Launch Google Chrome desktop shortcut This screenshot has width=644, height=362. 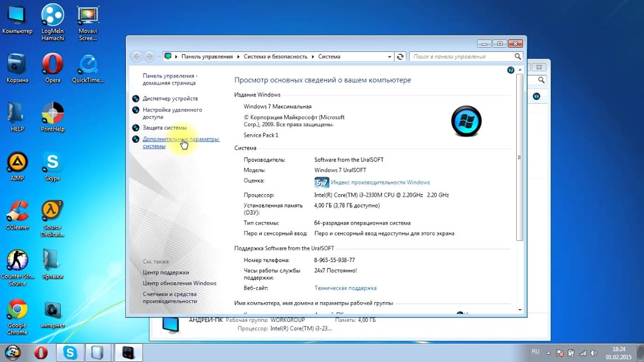click(17, 317)
